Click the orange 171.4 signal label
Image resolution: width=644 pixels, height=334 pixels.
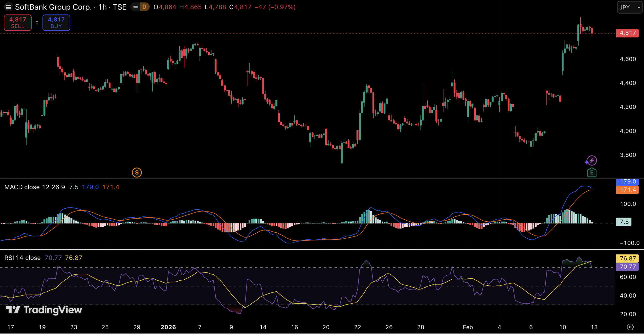tap(627, 190)
